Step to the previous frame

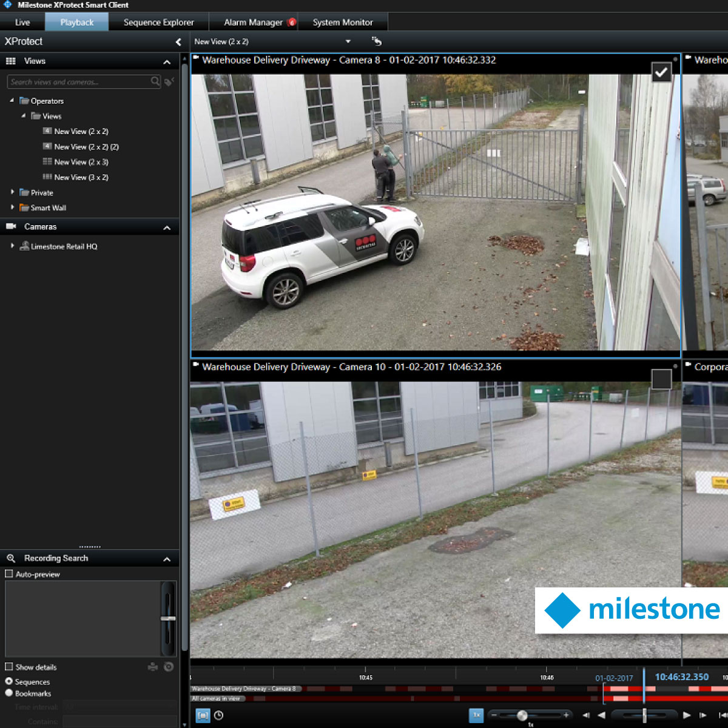click(585, 715)
